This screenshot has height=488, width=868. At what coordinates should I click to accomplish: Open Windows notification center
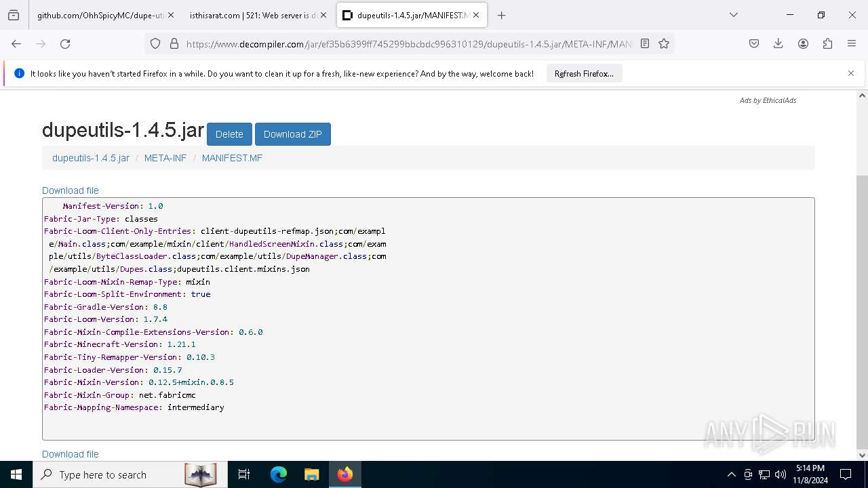pyautogui.click(x=846, y=474)
